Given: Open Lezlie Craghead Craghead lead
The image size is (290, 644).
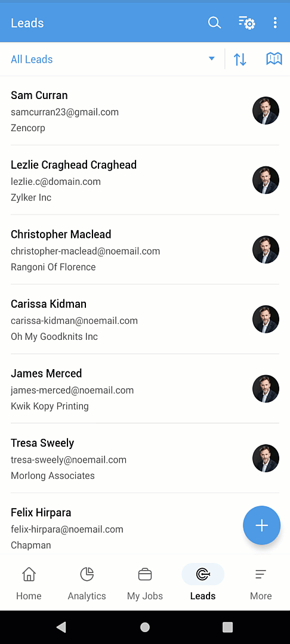Looking at the screenshot, I should (x=145, y=180).
